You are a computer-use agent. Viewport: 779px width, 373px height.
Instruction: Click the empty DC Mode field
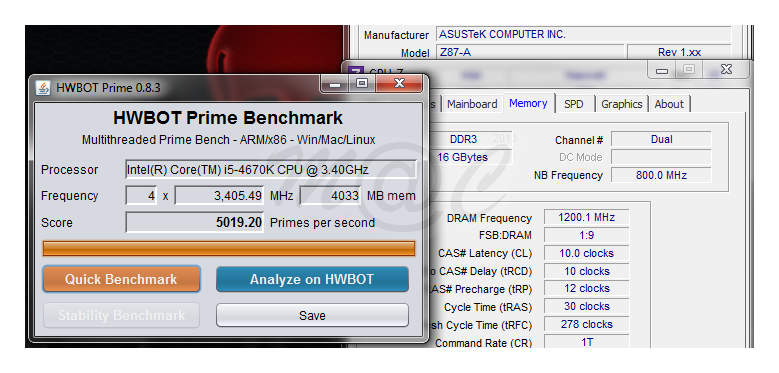661,157
